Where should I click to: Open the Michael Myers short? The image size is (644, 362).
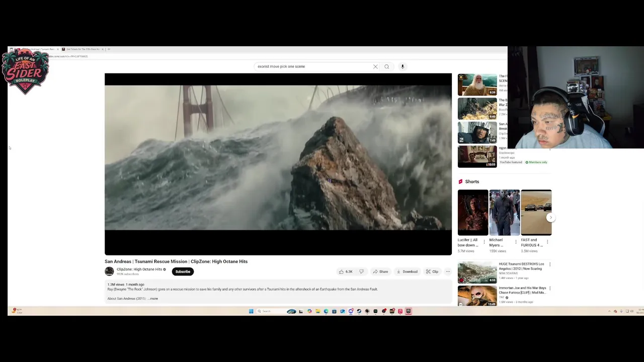(x=505, y=212)
